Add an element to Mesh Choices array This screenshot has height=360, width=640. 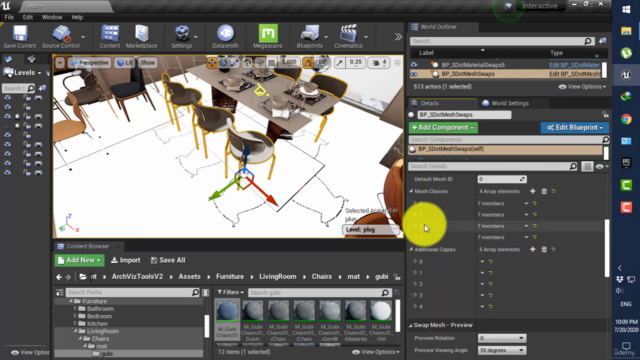(x=532, y=191)
